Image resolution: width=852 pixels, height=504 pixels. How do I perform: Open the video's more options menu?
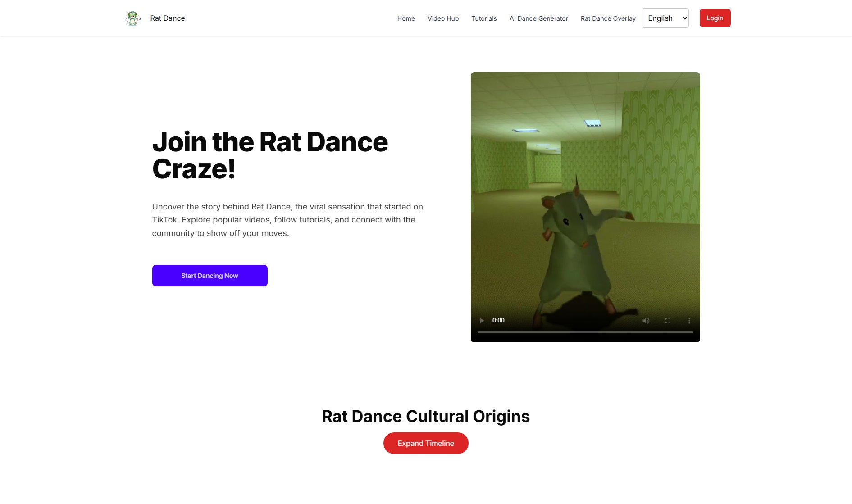click(x=689, y=321)
